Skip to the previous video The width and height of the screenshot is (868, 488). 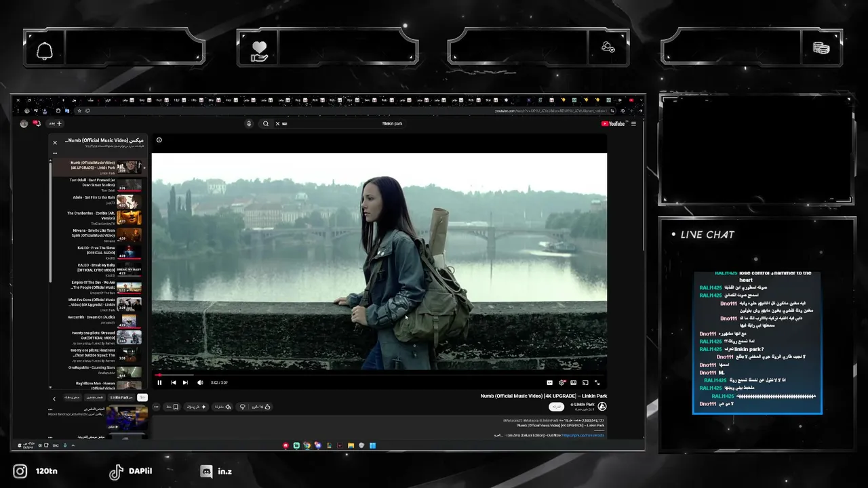[x=173, y=382]
